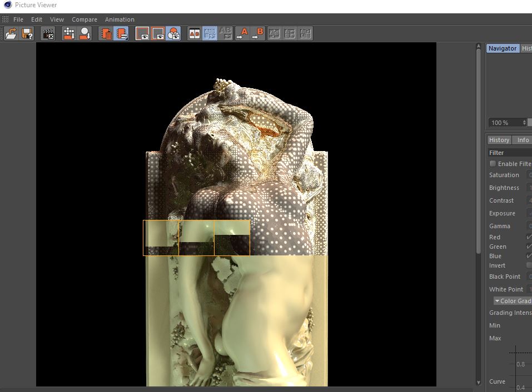Switch to the Info tab

523,140
